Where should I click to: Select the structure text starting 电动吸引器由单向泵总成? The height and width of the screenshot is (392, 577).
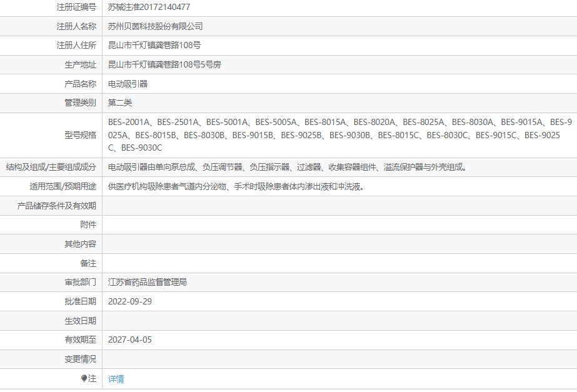point(288,168)
